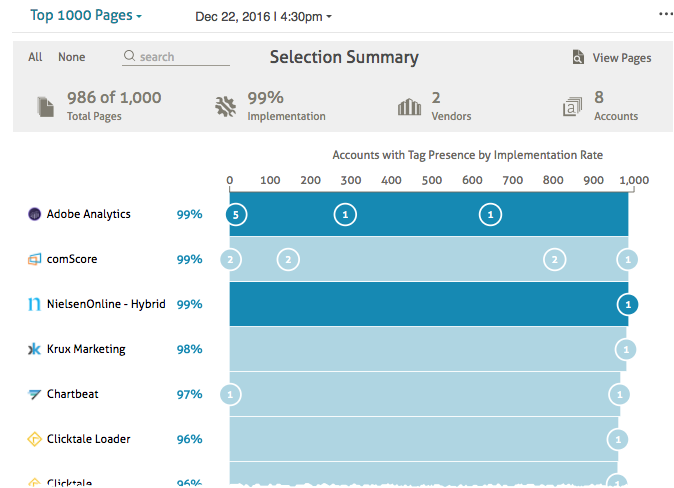Screen dimensions: 674x488
Task: Click Chartbeat bubble at bar end
Action: [619, 394]
